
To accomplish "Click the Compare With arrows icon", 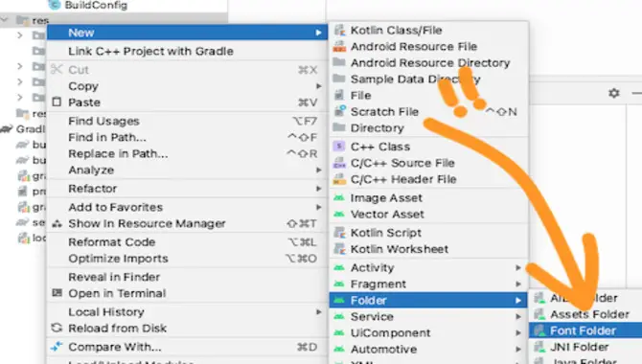I will [57, 347].
